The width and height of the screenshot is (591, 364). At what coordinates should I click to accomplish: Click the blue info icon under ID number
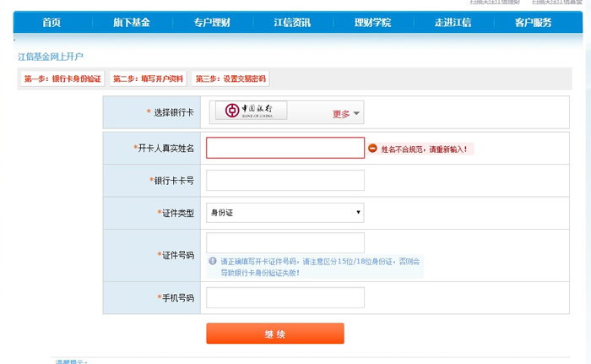point(213,261)
